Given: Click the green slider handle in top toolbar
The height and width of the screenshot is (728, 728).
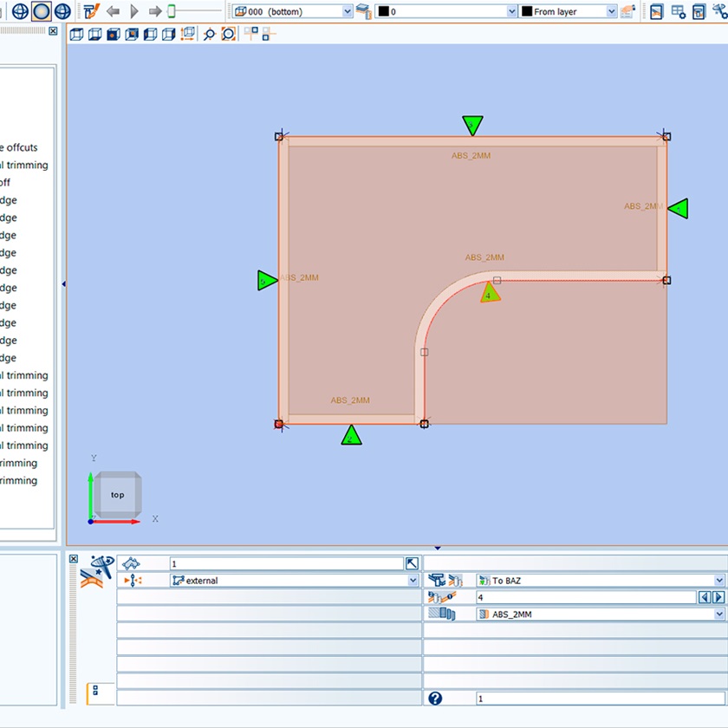Looking at the screenshot, I should (172, 11).
